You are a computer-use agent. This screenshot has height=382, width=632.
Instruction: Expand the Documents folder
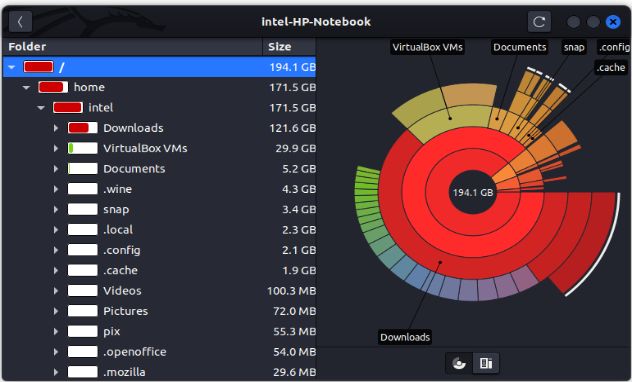tap(56, 169)
